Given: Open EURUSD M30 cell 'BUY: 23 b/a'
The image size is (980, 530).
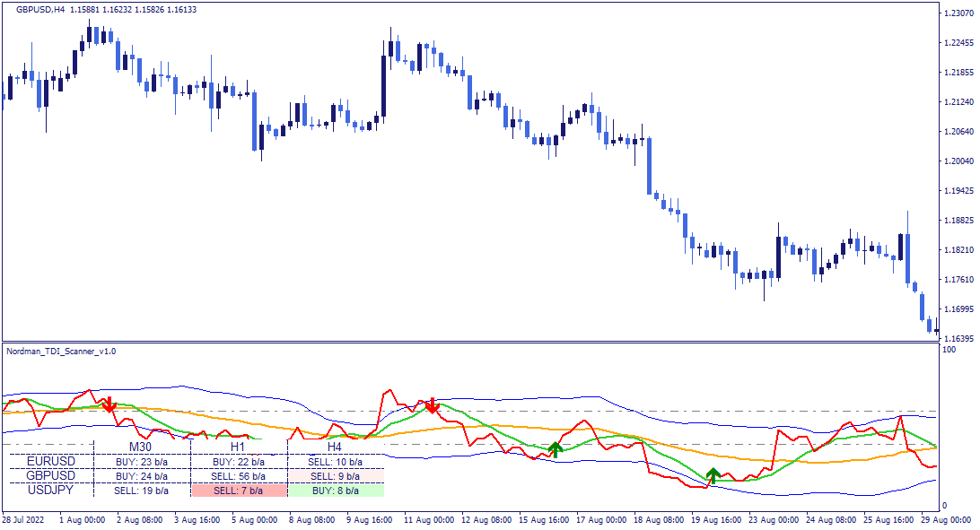Looking at the screenshot, I should (x=142, y=462).
